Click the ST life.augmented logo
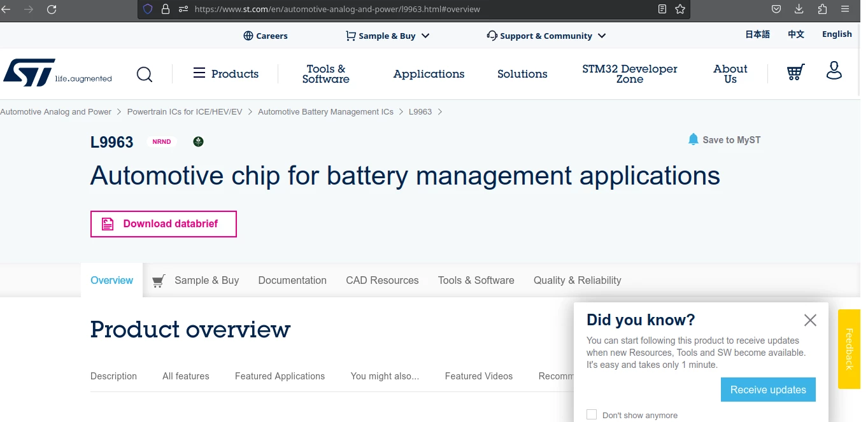The image size is (868, 422). pyautogui.click(x=57, y=73)
